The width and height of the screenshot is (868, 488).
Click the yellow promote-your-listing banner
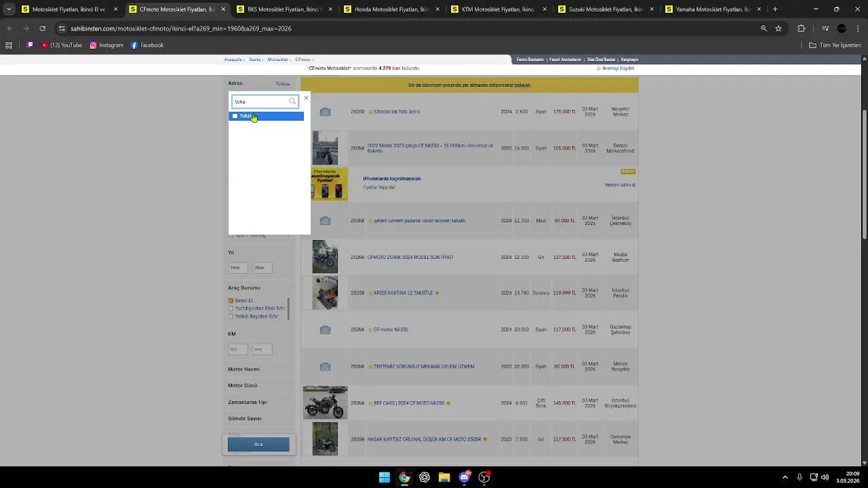pos(469,85)
